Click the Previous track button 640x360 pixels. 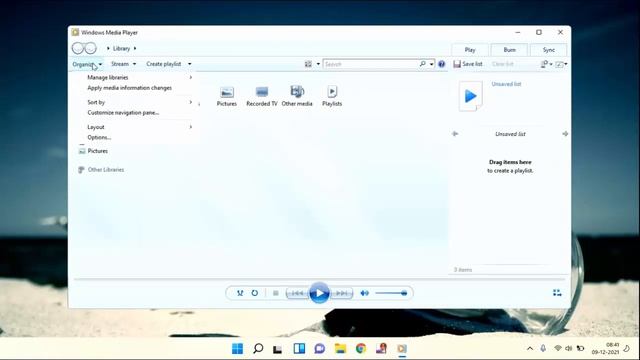298,293
